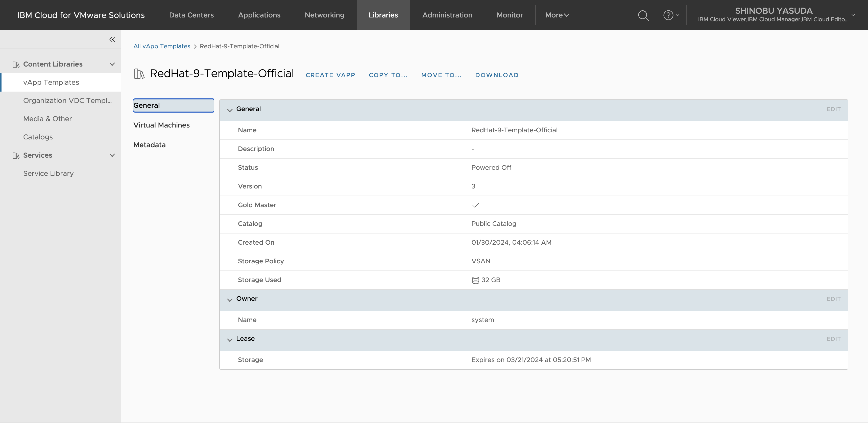Image resolution: width=868 pixels, height=423 pixels.
Task: Open the help question mark menu
Action: click(668, 15)
